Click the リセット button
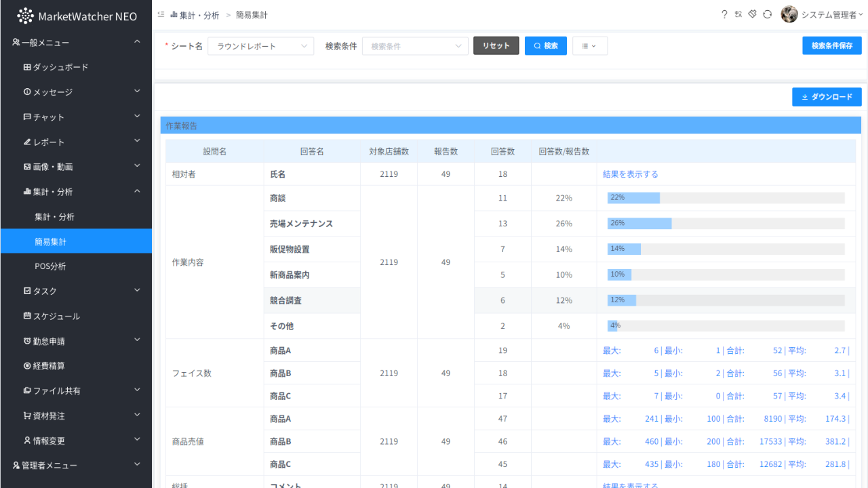868x488 pixels. (x=496, y=46)
